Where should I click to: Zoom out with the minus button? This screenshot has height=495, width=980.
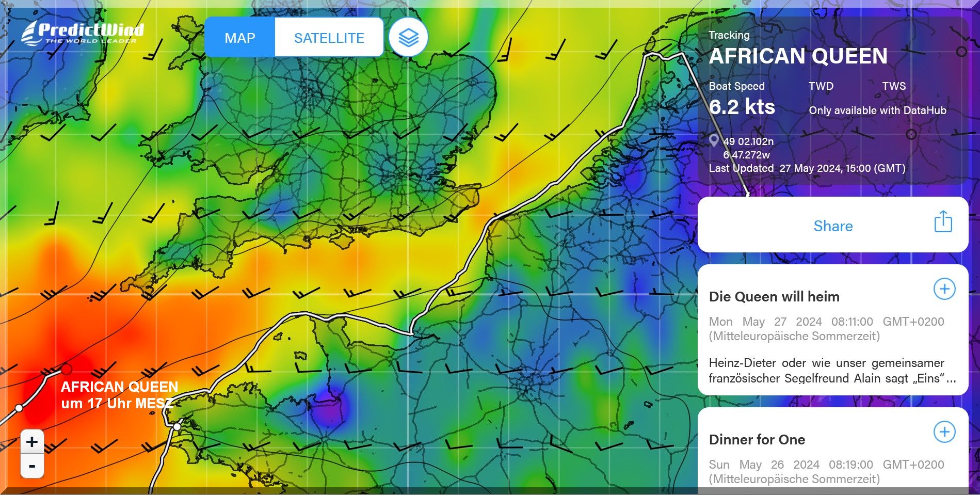[32, 466]
